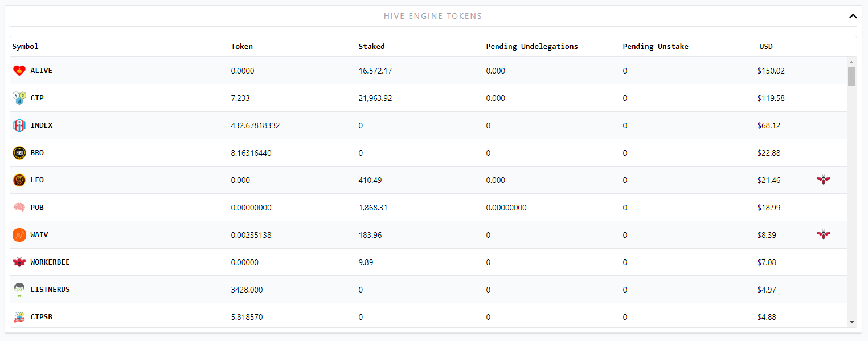Click the WAIV token balance 0.00235138
Screen dimensions: 868x341
pyautogui.click(x=251, y=235)
